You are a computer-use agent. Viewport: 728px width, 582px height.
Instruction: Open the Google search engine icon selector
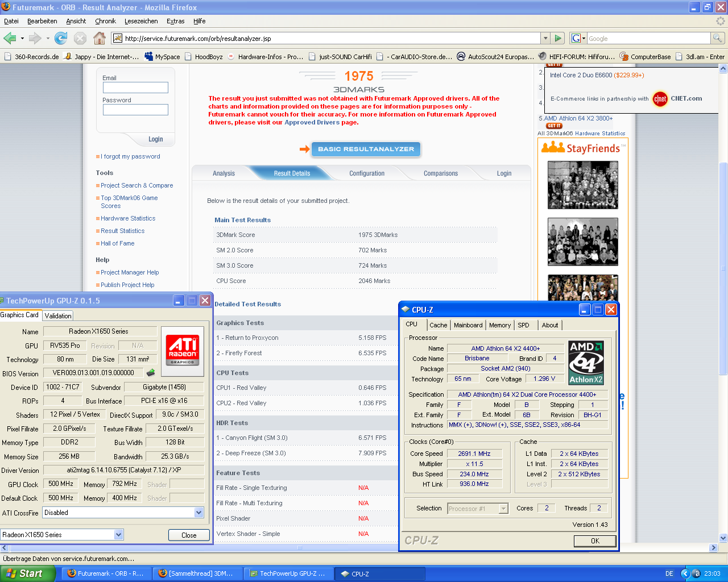coord(578,38)
